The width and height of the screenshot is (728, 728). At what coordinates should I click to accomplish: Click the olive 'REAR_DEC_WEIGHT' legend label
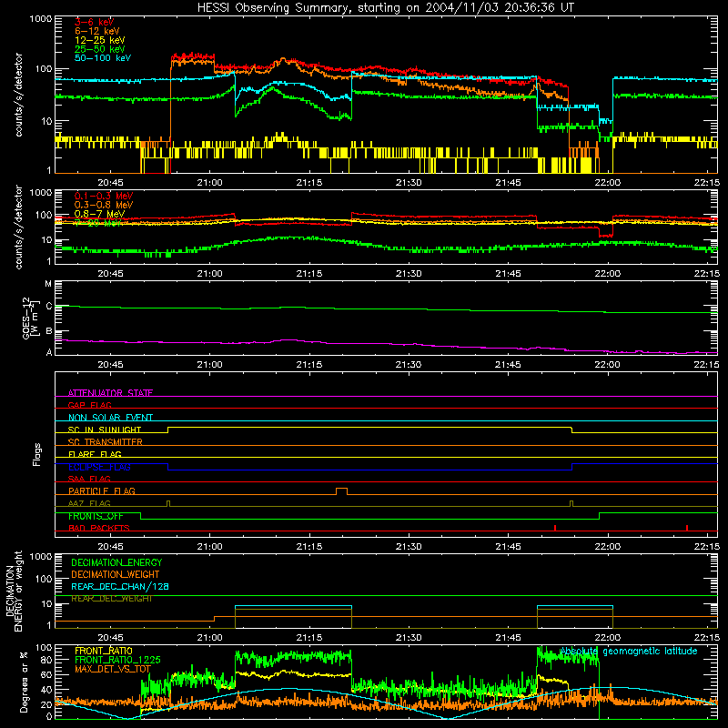pos(112,599)
